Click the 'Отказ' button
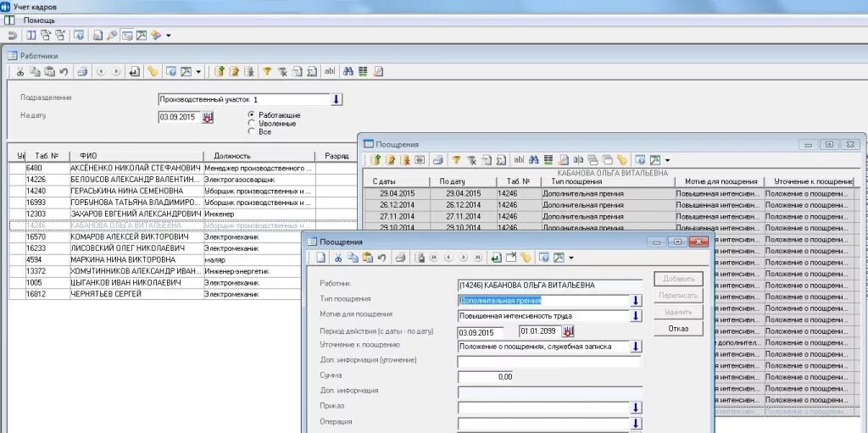This screenshot has width=868, height=433. coord(678,328)
